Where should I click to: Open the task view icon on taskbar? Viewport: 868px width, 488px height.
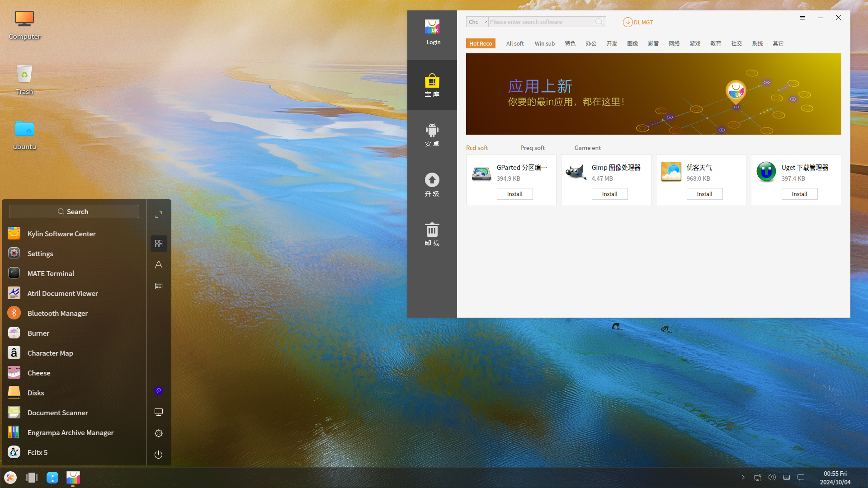[32, 478]
